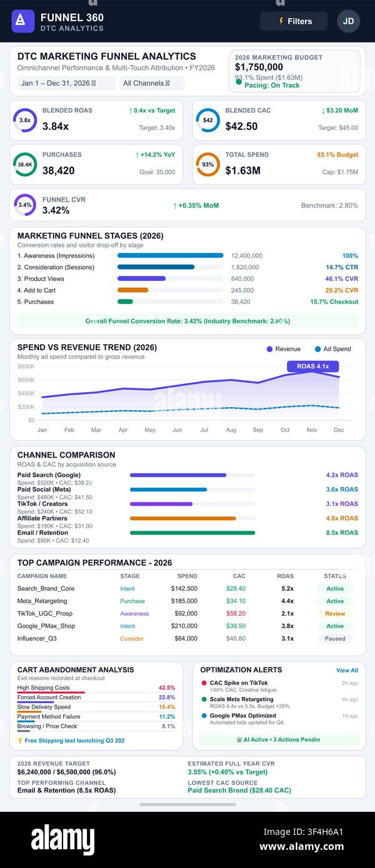Sort by ROAS column header
Image resolution: width=375 pixels, height=868 pixels.
285,576
